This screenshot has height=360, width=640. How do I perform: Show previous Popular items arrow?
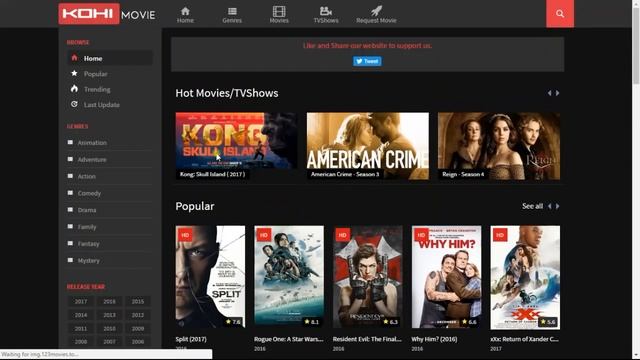coord(550,206)
